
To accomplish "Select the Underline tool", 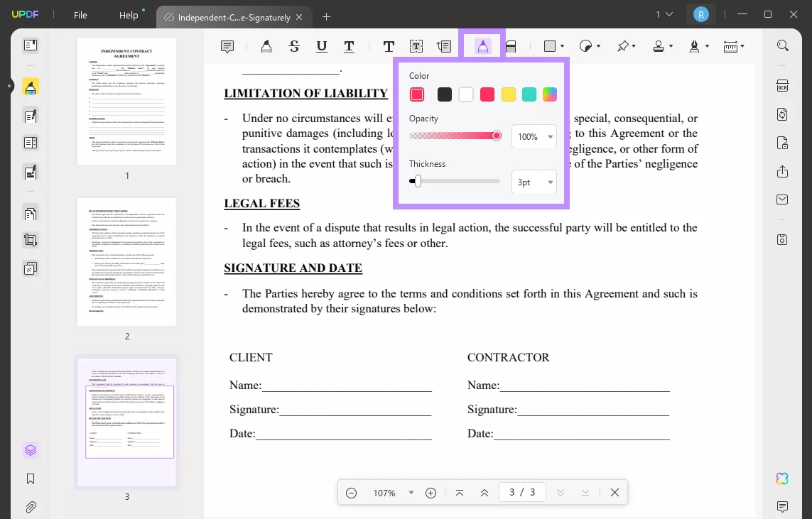I will pos(322,47).
